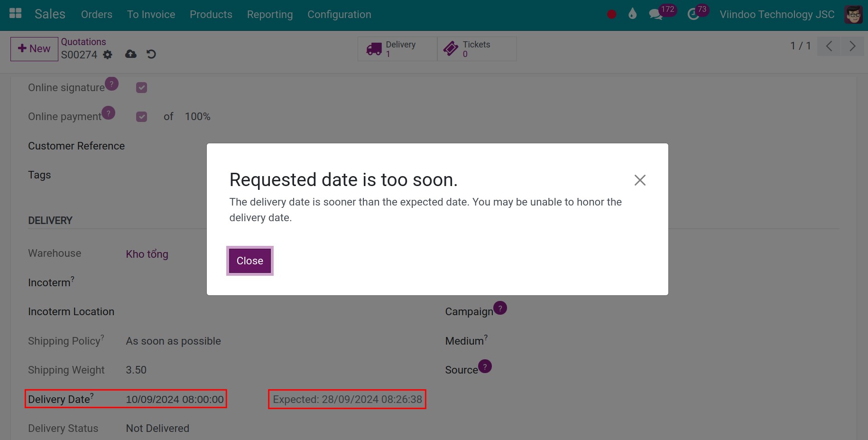
Task: Click the Campaign help icon
Action: 500,308
